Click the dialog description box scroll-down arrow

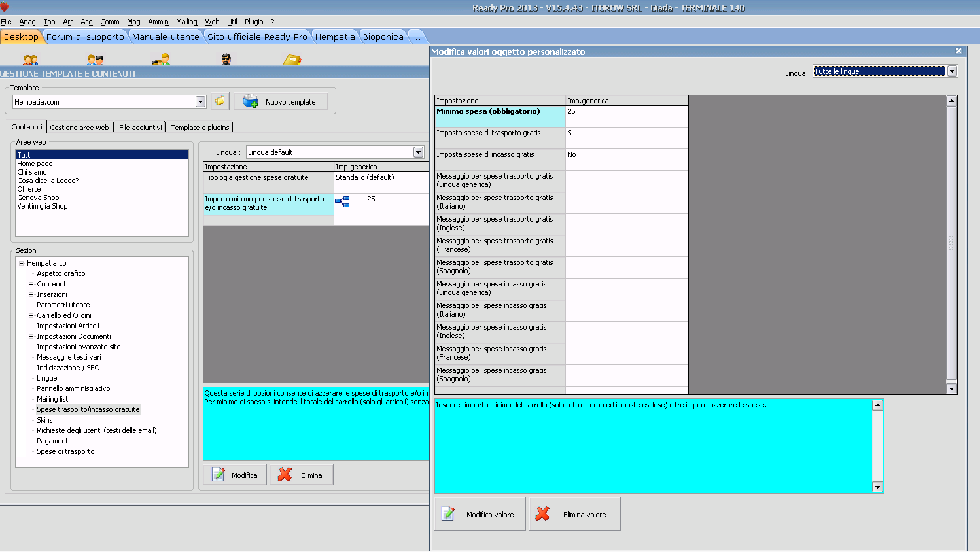[x=878, y=487]
